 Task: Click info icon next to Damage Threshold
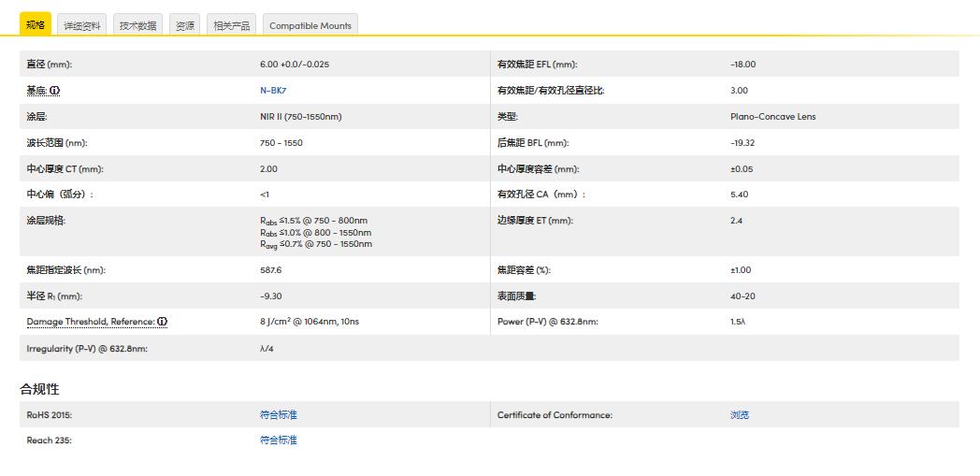[162, 322]
